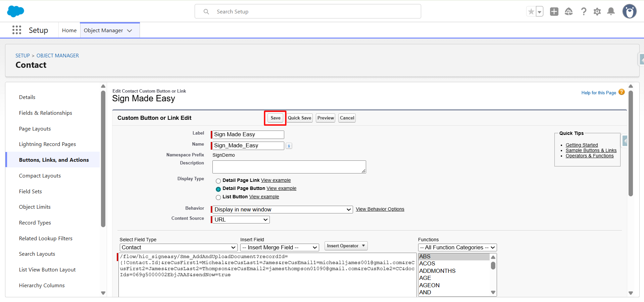
Task: Open the Setup gear icon
Action: pos(597,12)
